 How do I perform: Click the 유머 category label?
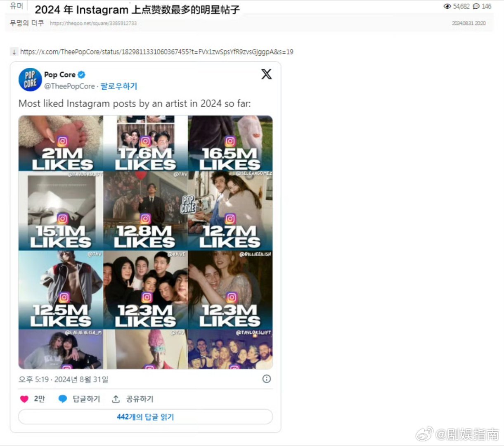(x=17, y=6)
